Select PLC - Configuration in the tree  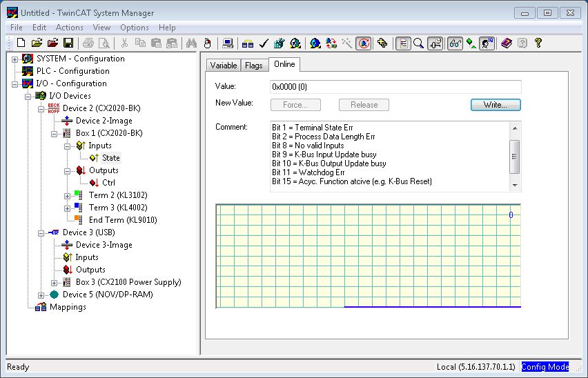[x=72, y=71]
